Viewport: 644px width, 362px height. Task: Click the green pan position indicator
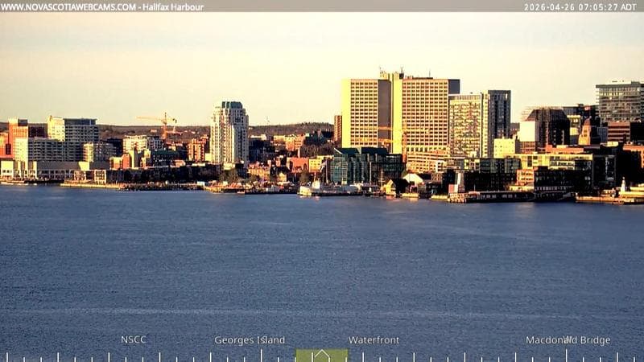coord(321,356)
